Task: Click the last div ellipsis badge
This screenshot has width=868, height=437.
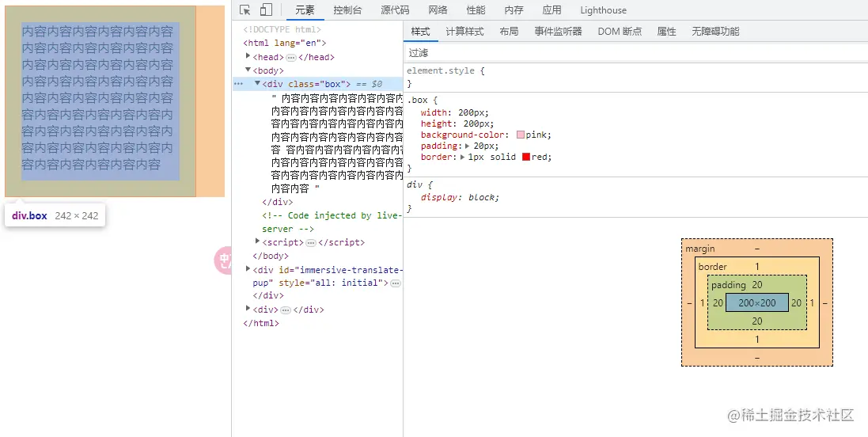Action: (x=286, y=310)
